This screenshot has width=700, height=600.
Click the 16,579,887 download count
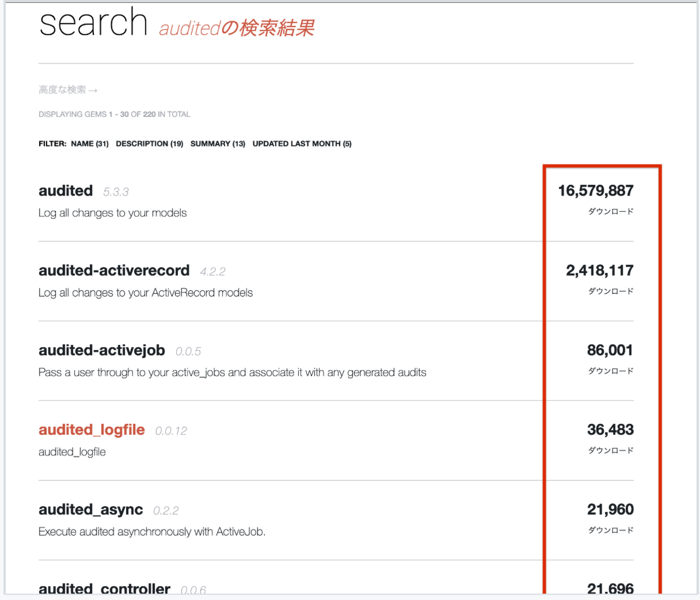coord(596,191)
